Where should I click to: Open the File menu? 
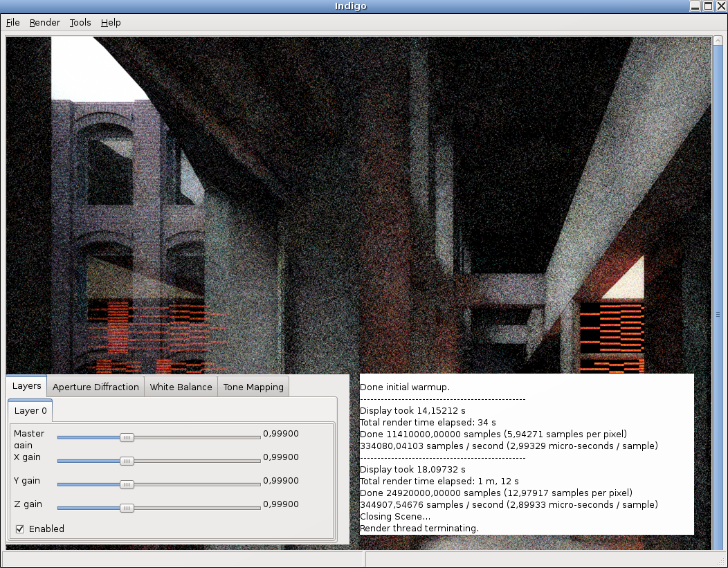[x=12, y=22]
